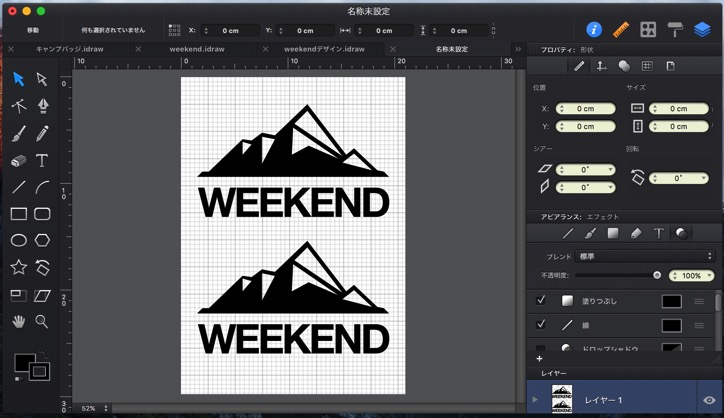The image size is (724, 418).
Task: Click the 塗りつぶし black color swatch
Action: [671, 300]
